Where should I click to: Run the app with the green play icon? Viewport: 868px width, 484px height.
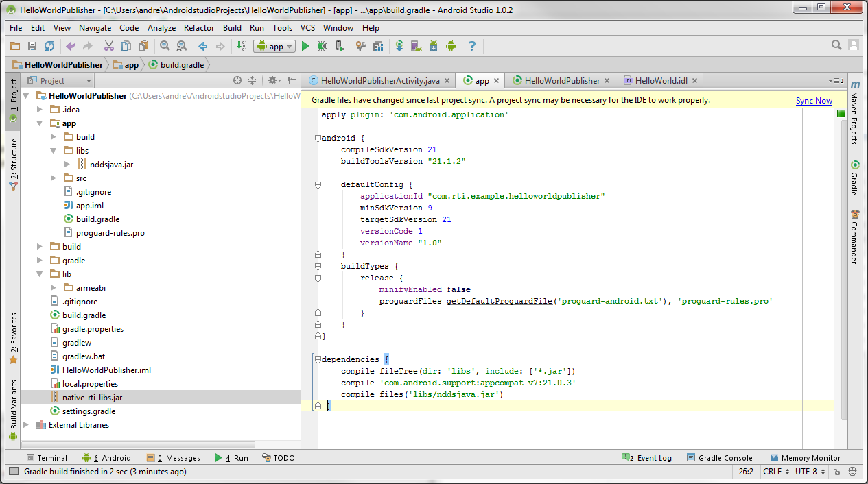pos(305,46)
